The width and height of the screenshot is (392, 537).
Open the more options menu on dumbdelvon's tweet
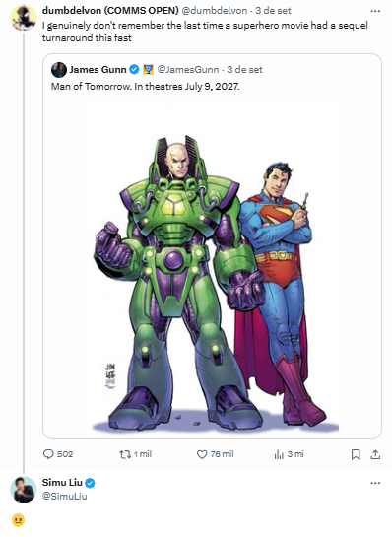[375, 11]
